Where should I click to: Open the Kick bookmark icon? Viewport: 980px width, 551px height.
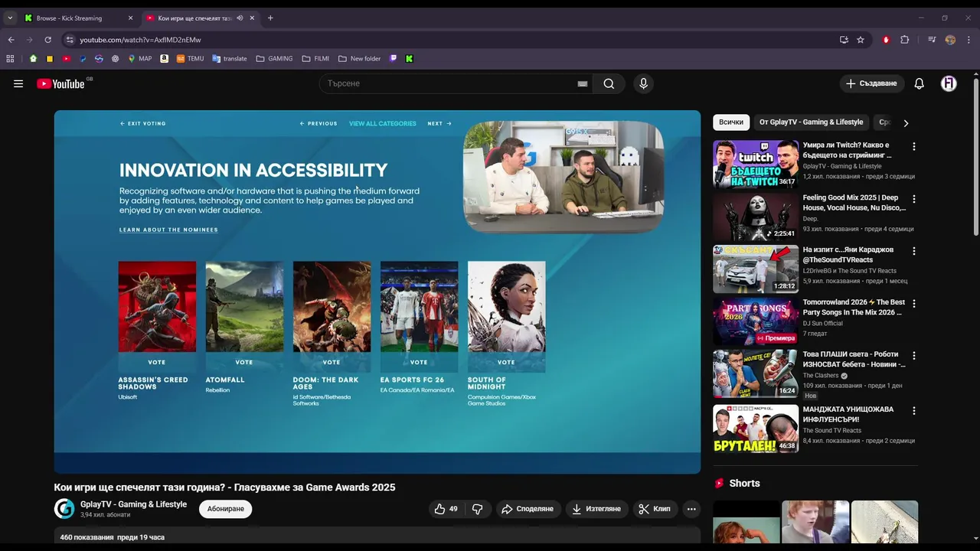[x=410, y=58]
